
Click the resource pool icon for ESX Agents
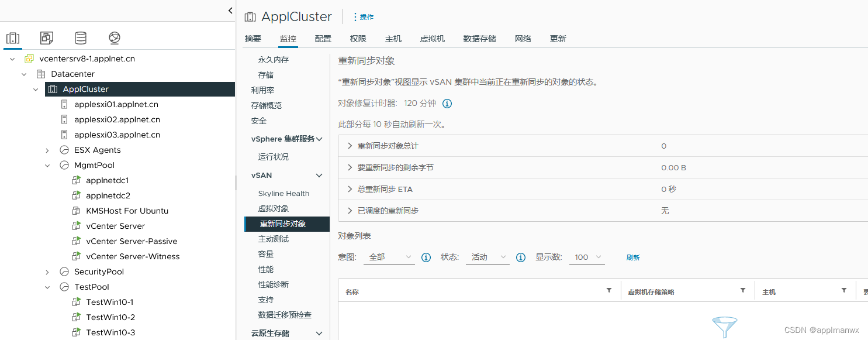(64, 150)
